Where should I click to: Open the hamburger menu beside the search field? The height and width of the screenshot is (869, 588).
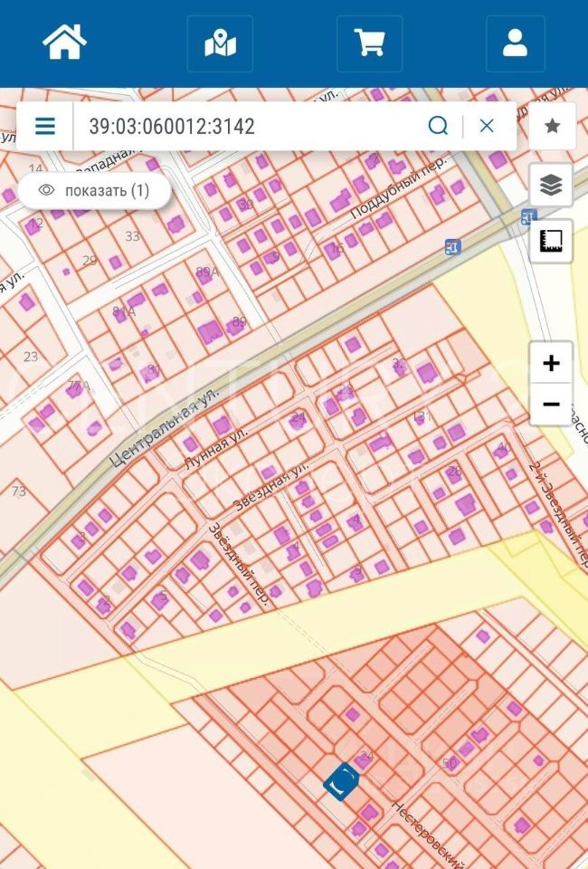tap(45, 126)
